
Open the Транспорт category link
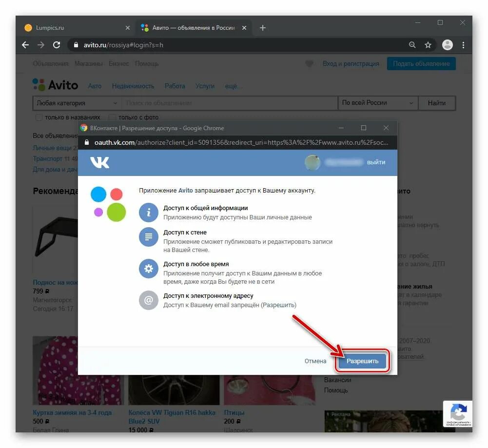click(x=48, y=158)
